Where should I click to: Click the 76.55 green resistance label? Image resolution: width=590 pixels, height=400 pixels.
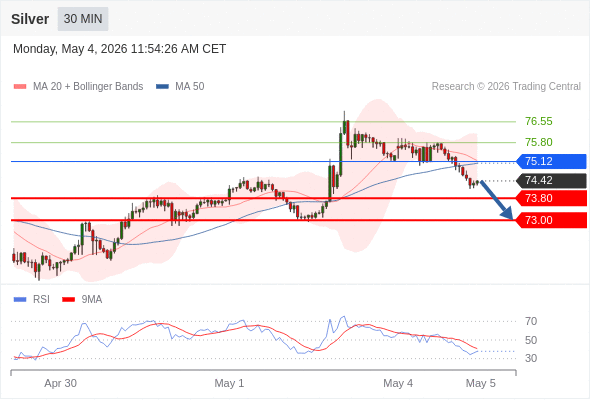(539, 122)
